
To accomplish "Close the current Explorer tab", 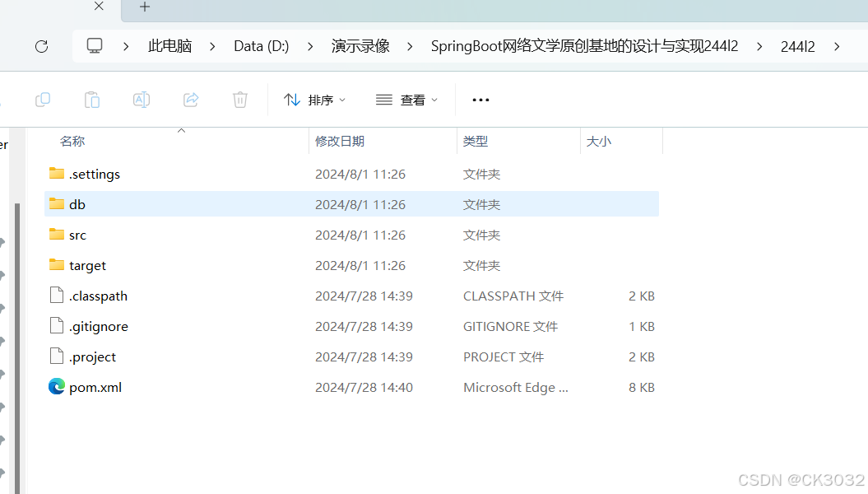I will [x=99, y=6].
